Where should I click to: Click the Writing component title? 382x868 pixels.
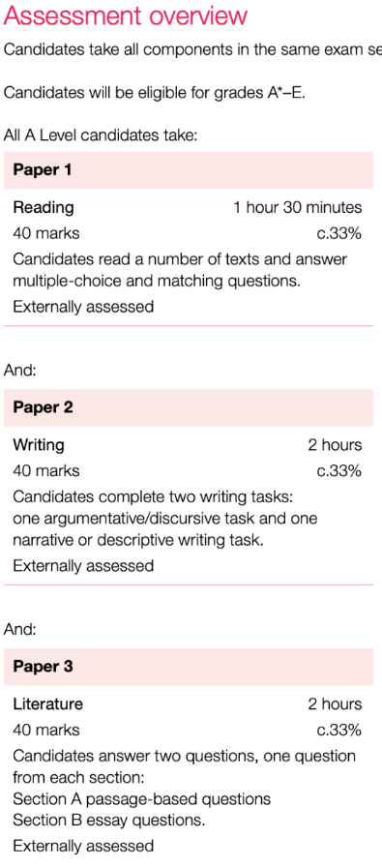[39, 444]
